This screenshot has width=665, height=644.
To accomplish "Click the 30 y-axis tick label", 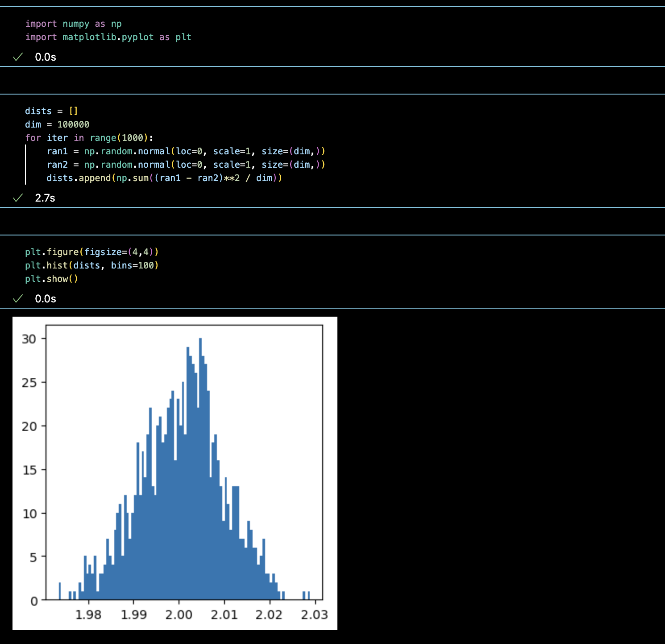I will [x=29, y=339].
